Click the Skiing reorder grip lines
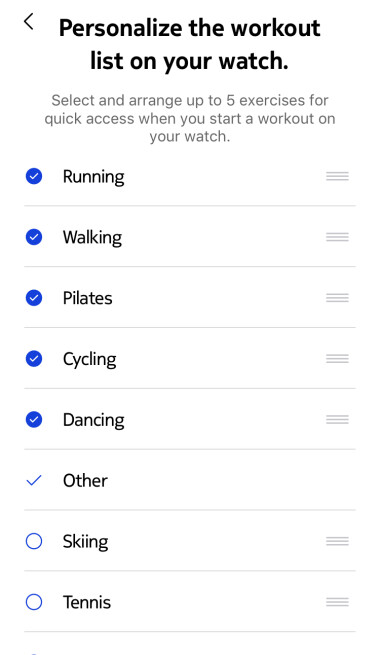Screen dimensions: 380x655 point(337,541)
